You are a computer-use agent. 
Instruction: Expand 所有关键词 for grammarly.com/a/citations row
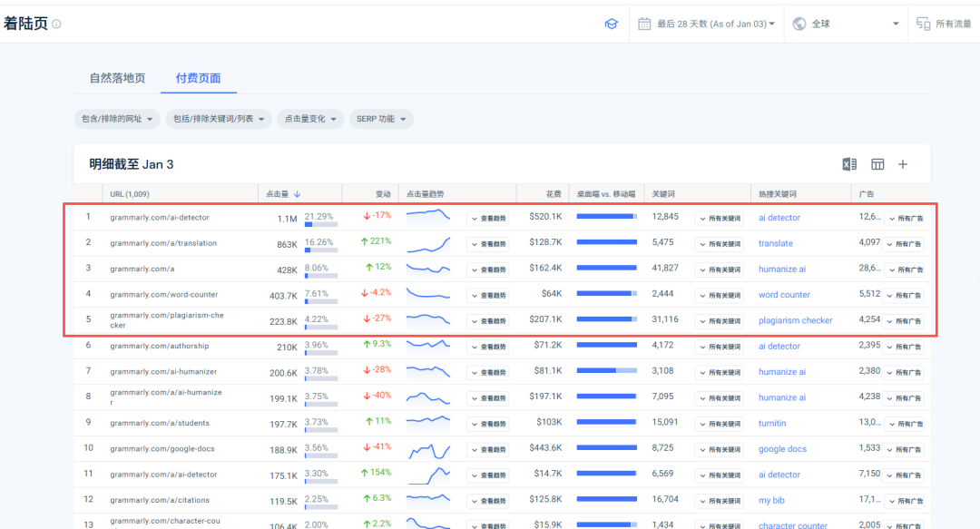pyautogui.click(x=719, y=501)
